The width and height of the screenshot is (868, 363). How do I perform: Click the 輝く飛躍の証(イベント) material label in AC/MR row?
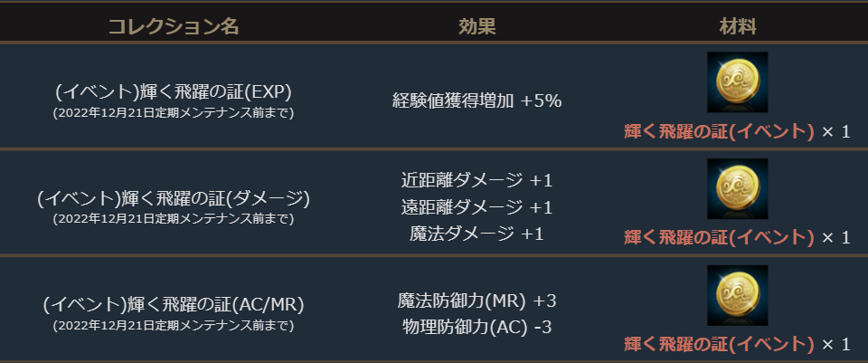pyautogui.click(x=719, y=344)
